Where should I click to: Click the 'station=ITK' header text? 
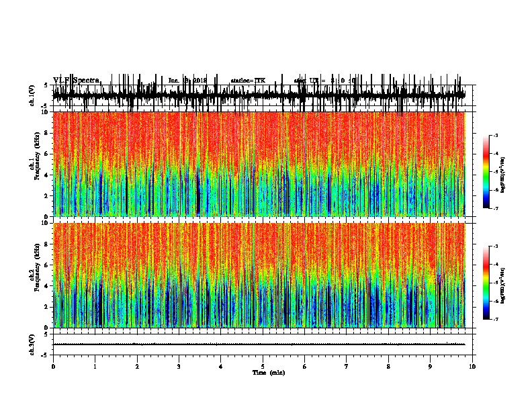coord(248,81)
